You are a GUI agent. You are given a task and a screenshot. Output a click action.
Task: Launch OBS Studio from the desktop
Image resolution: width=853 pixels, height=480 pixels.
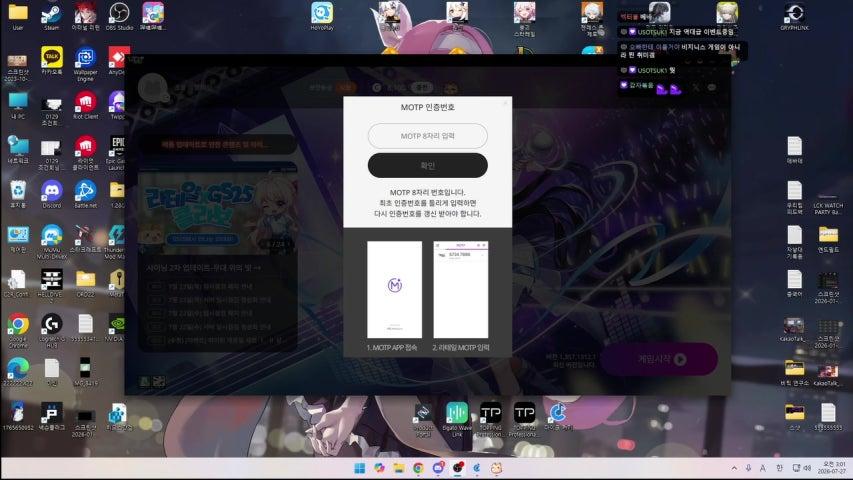[119, 16]
